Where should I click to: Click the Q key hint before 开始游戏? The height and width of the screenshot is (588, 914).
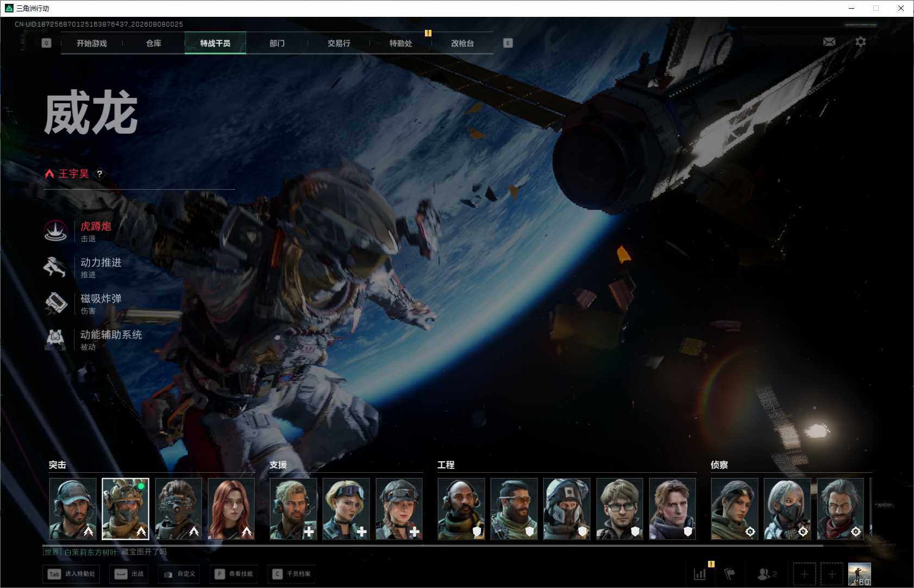coord(46,43)
